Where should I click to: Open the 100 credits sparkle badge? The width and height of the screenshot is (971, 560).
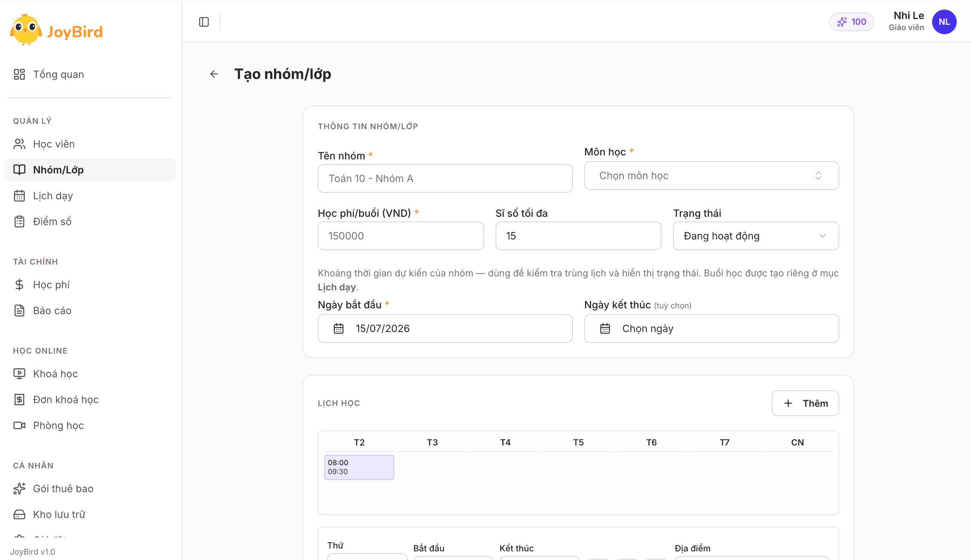pos(851,22)
